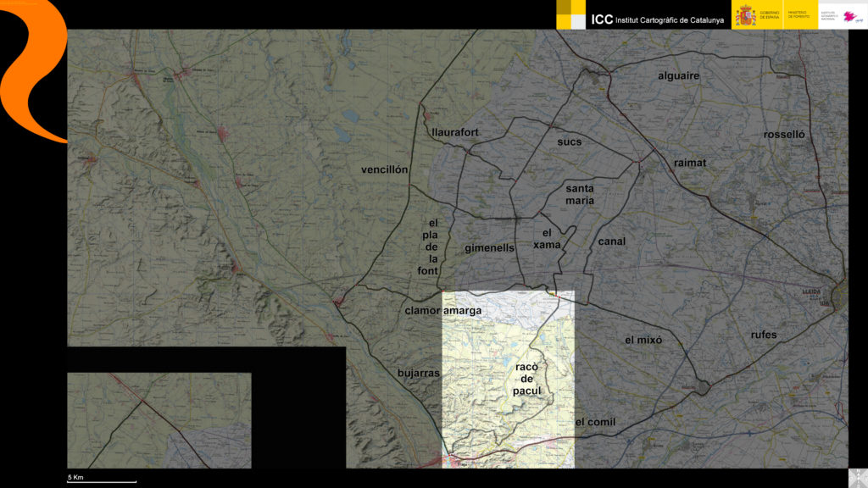Select the clamor amarga label
Screen dimensions: 868x488
tap(443, 311)
